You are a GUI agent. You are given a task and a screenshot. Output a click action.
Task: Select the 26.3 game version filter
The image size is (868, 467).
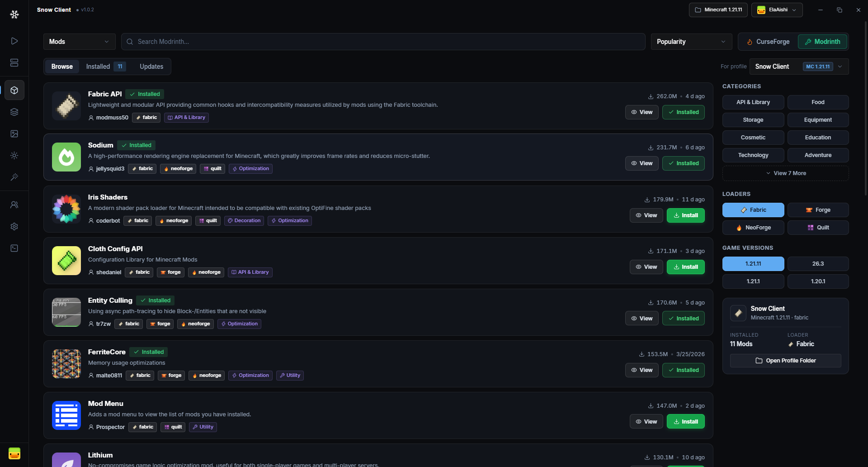tap(818, 264)
